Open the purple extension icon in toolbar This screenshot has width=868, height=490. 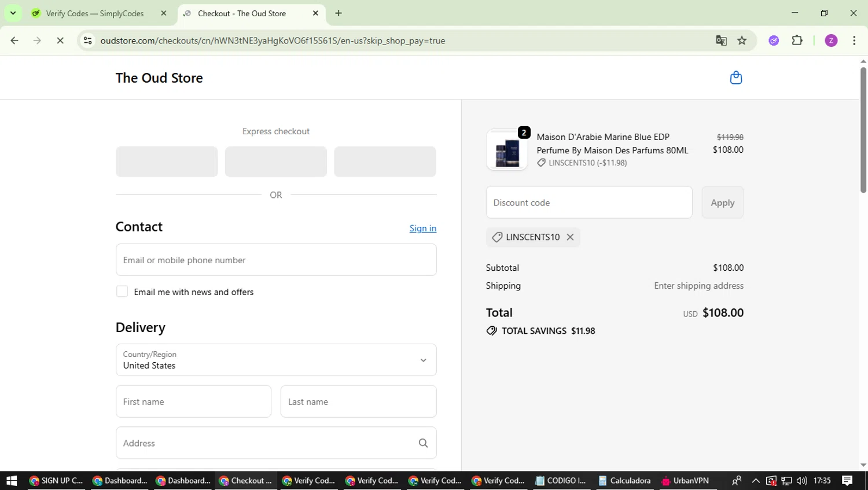coord(774,40)
